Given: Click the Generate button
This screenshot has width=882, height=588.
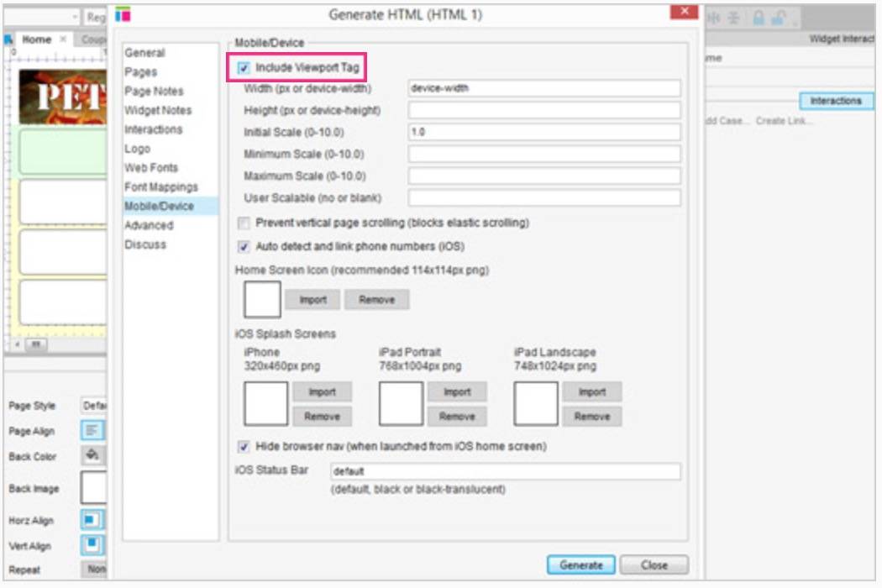Looking at the screenshot, I should tap(580, 565).
